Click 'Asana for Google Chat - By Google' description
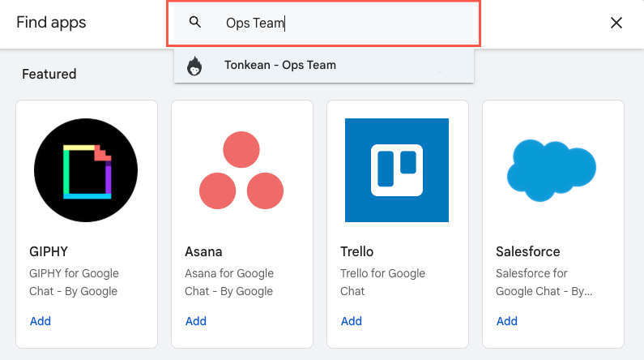The width and height of the screenshot is (644, 360). (229, 282)
